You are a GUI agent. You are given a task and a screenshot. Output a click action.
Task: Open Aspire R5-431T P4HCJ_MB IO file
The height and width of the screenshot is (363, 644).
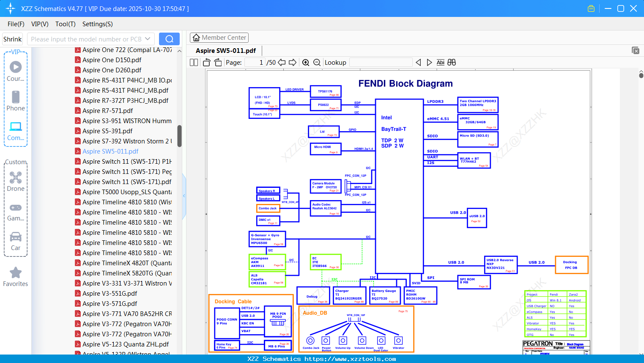[x=123, y=80]
